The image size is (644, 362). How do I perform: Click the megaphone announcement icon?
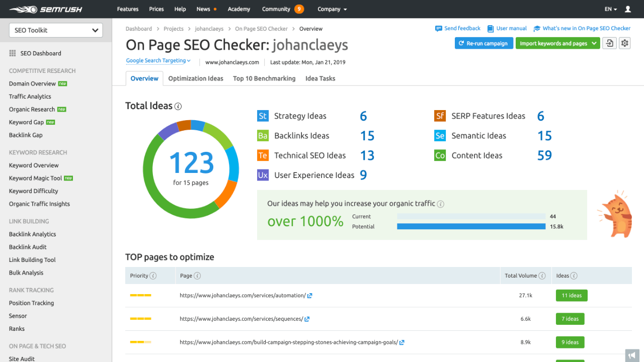pos(632,355)
